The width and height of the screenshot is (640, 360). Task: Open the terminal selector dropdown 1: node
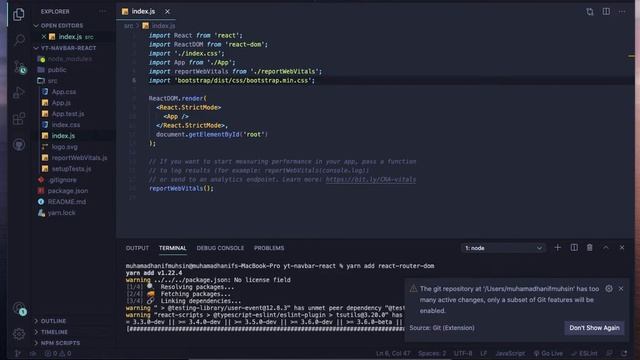(504, 248)
